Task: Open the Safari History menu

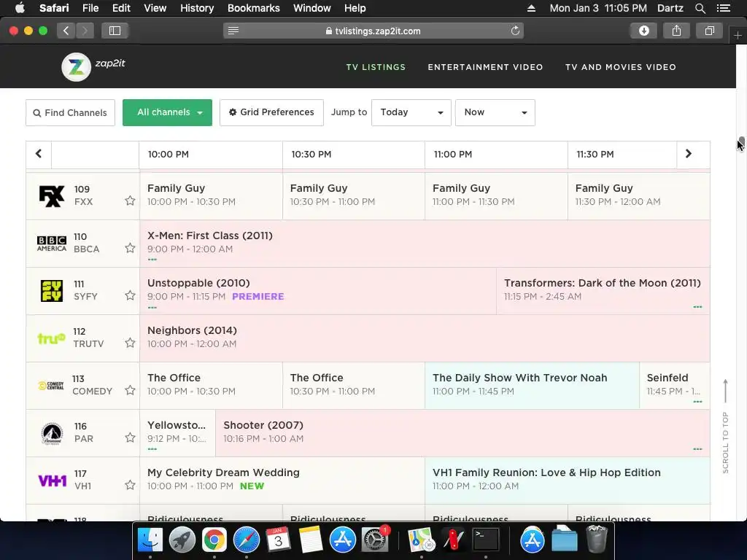Action: 197,8
